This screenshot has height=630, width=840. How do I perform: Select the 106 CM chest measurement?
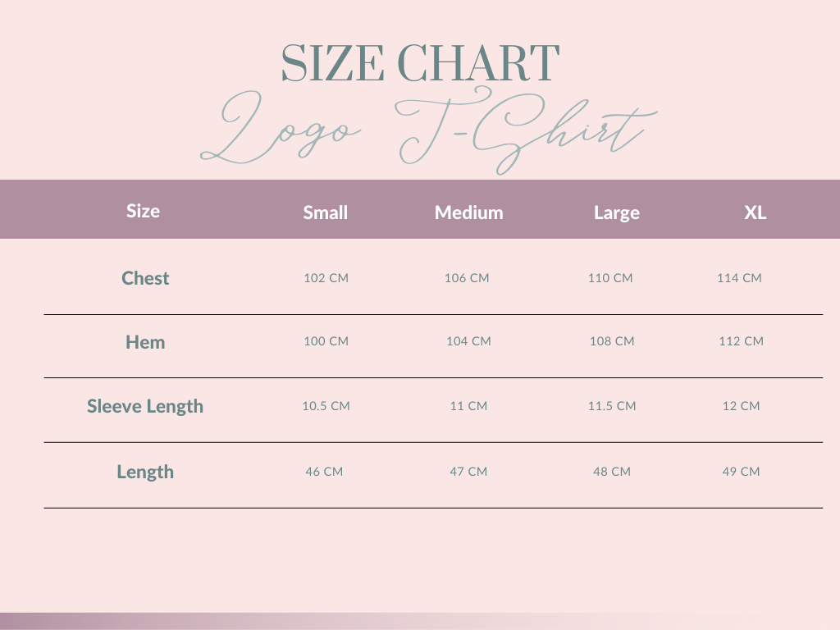[x=467, y=278]
